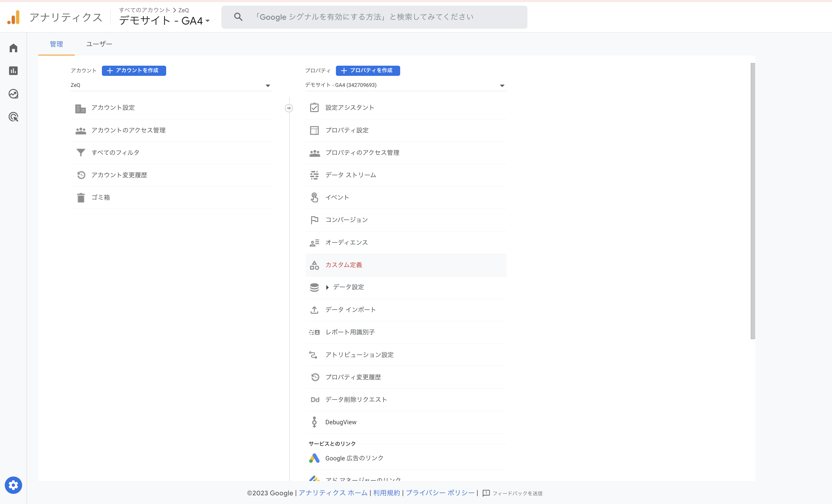
Task: Click the Dd データ削除リクエスト icon
Action: pos(315,400)
